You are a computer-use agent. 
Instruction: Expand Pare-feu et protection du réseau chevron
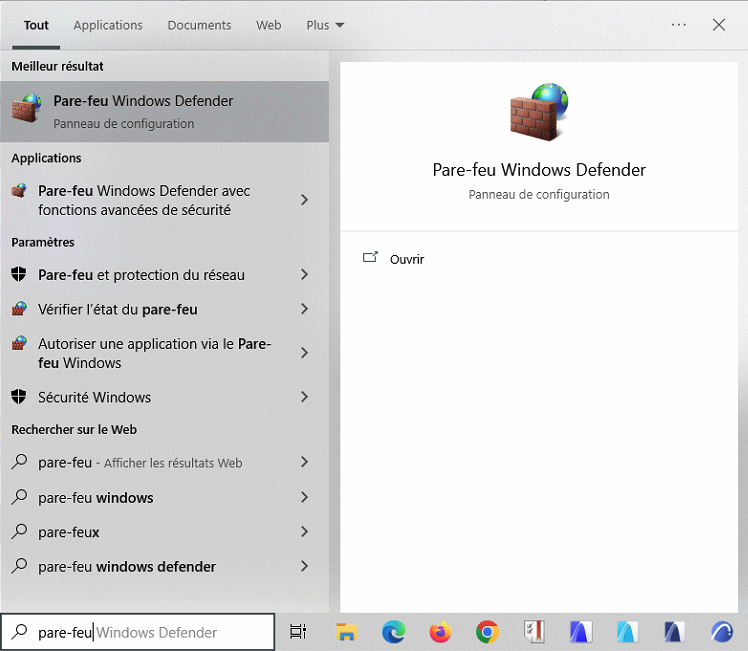point(304,274)
